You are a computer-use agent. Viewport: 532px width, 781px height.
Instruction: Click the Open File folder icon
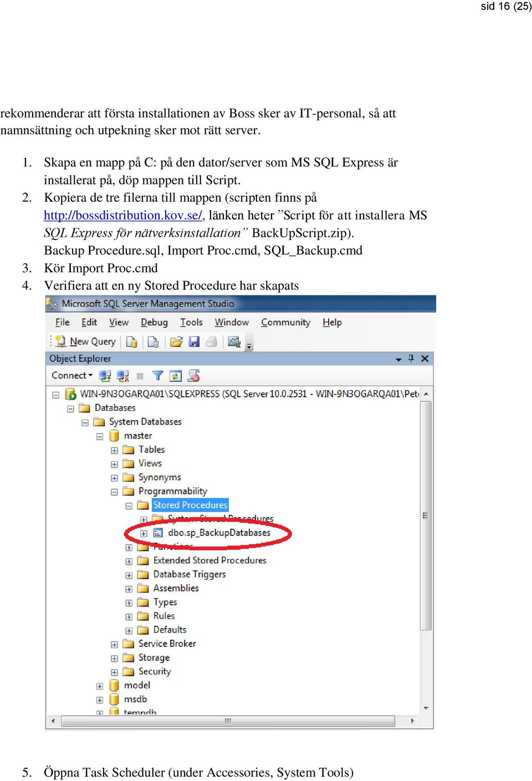pyautogui.click(x=176, y=342)
